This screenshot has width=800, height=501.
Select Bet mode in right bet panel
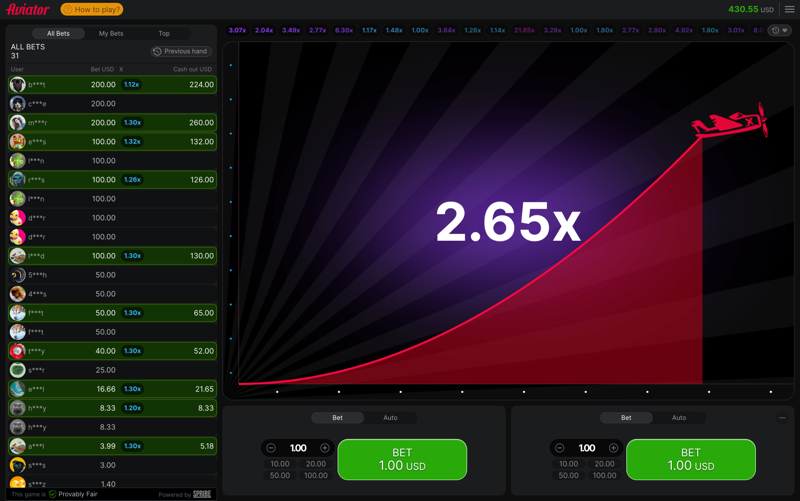[x=626, y=418]
